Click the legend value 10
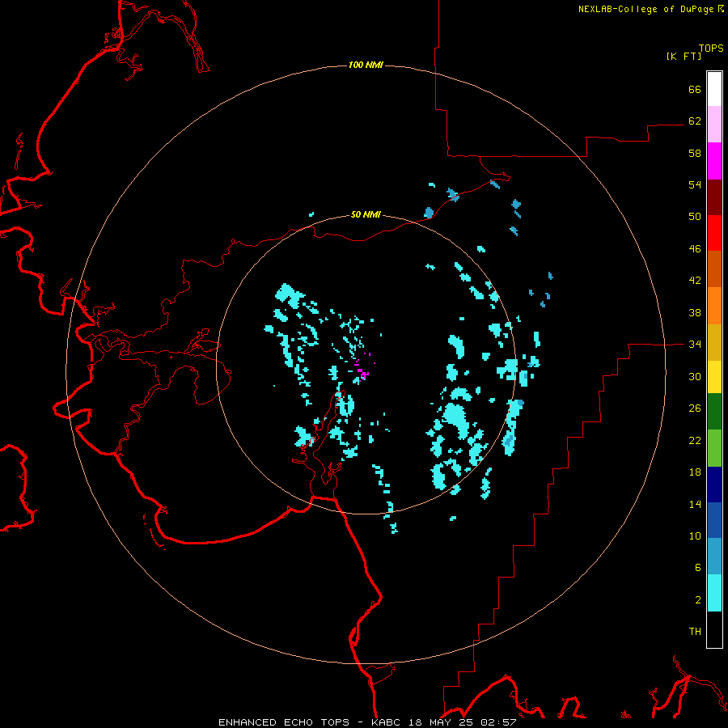This screenshot has height=728, width=728. [x=695, y=536]
